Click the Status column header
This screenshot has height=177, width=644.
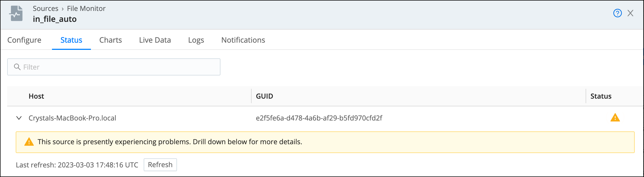click(x=601, y=96)
